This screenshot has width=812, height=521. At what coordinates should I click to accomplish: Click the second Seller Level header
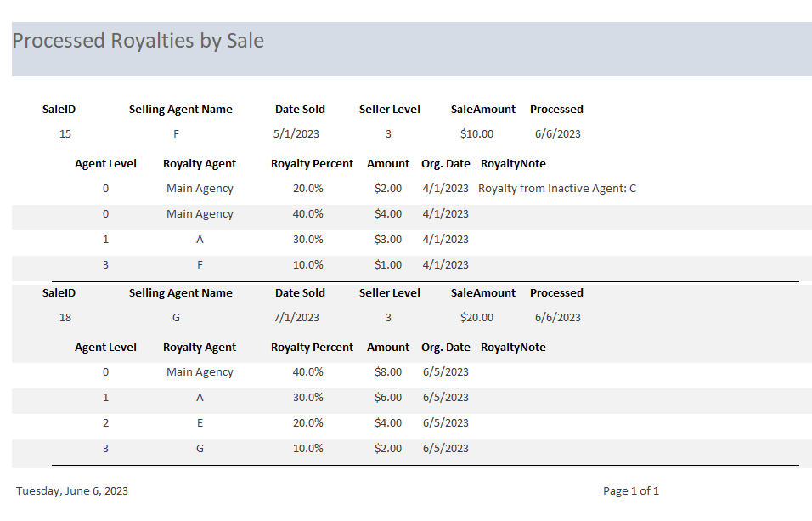point(389,292)
